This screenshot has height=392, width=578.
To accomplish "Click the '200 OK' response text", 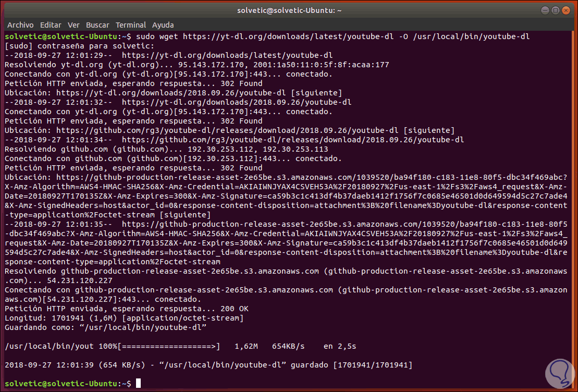I will (x=235, y=309).
